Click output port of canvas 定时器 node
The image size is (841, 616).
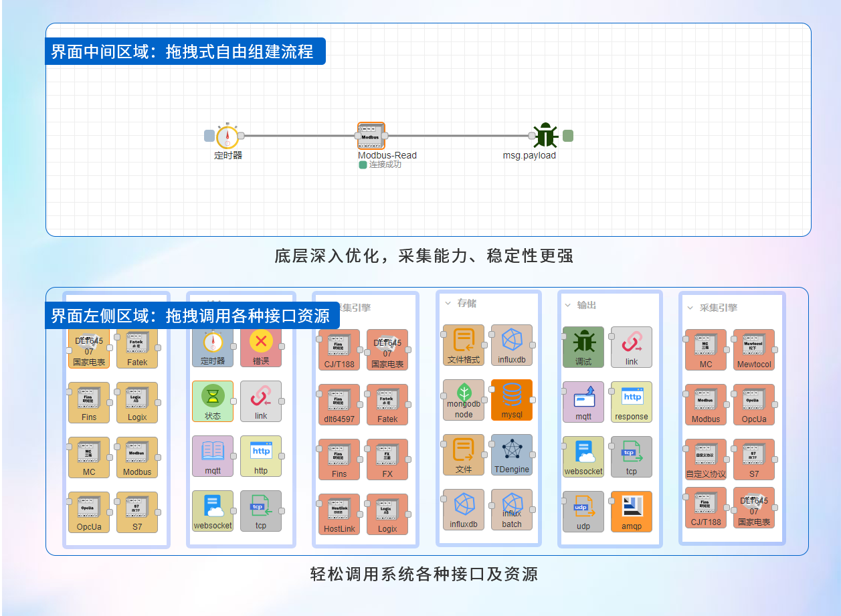click(x=241, y=136)
